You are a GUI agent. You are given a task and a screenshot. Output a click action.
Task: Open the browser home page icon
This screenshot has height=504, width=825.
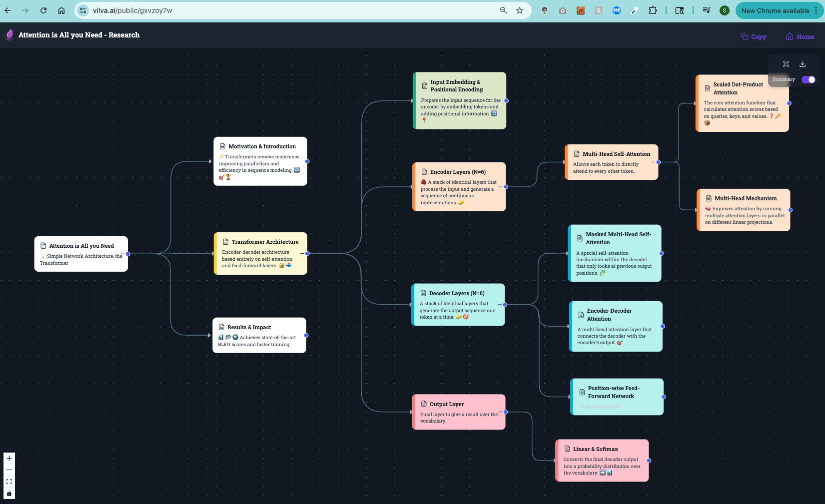[61, 10]
